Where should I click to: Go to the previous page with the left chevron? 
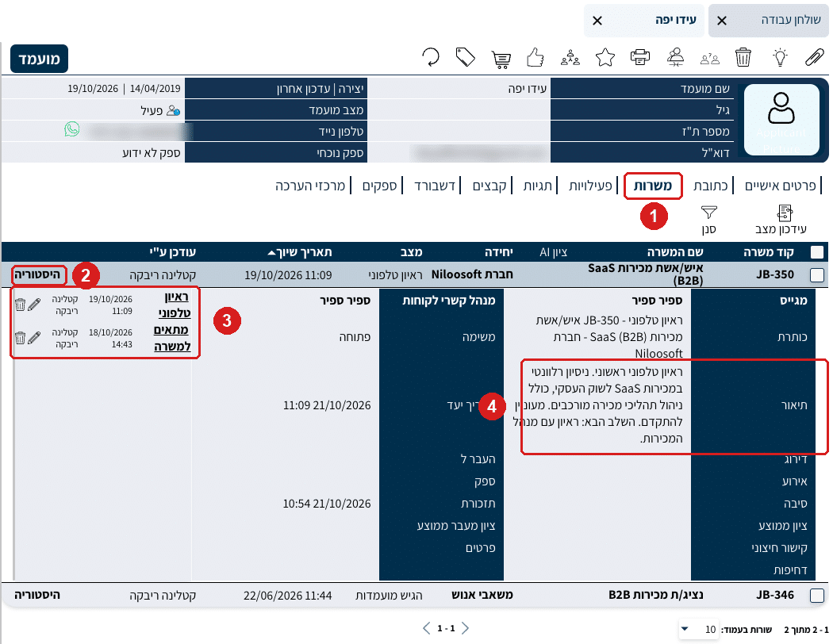(x=427, y=629)
